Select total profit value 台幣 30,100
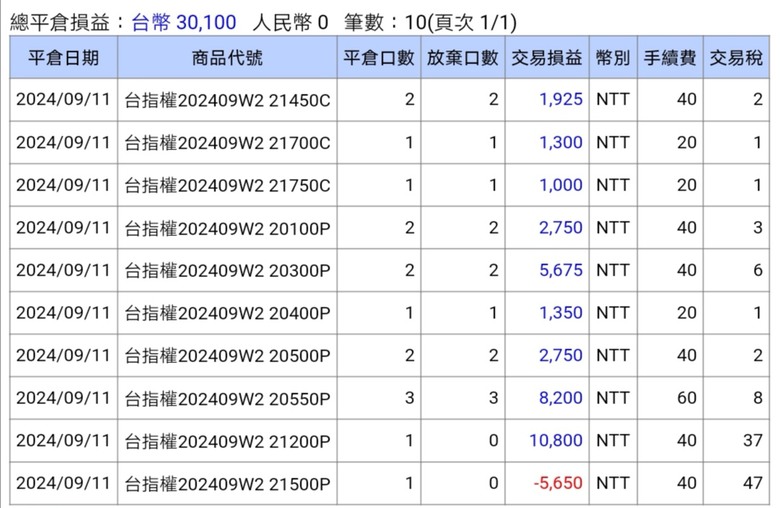 [x=184, y=22]
